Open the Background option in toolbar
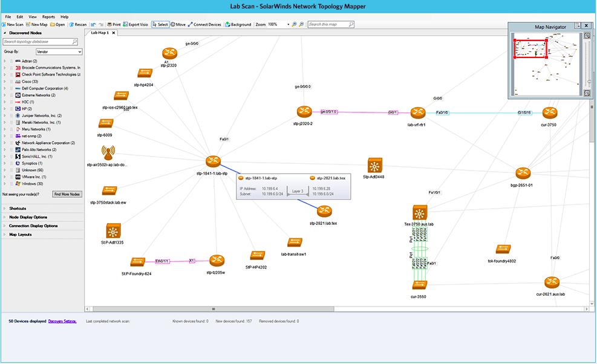This screenshot has width=597, height=364. click(x=238, y=24)
